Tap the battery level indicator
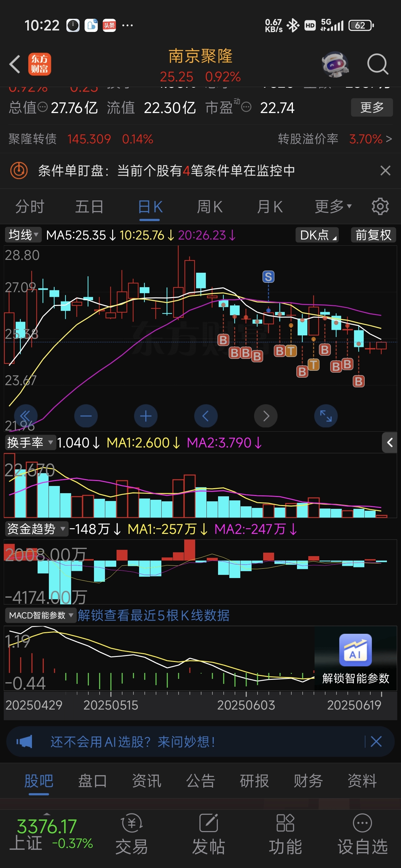Screen dimensions: 401x868 pos(361,25)
